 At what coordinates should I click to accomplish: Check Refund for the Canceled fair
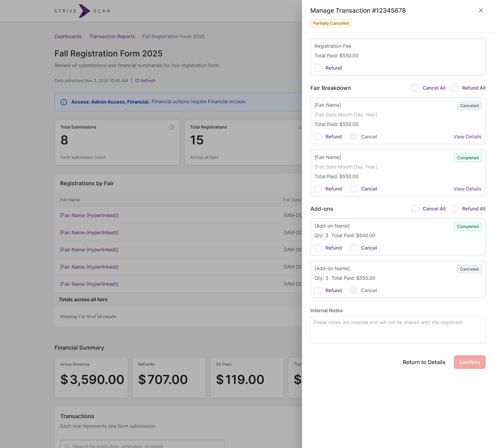(318, 137)
